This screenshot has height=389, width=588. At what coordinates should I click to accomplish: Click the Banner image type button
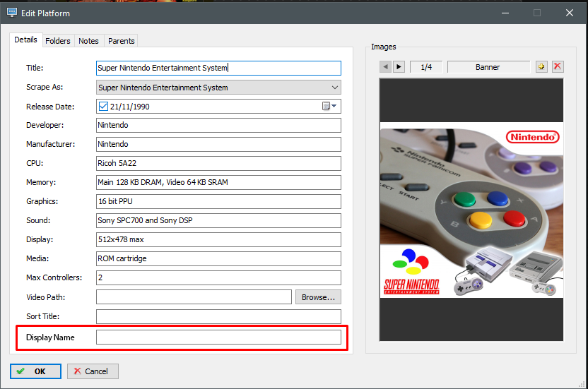click(x=488, y=67)
